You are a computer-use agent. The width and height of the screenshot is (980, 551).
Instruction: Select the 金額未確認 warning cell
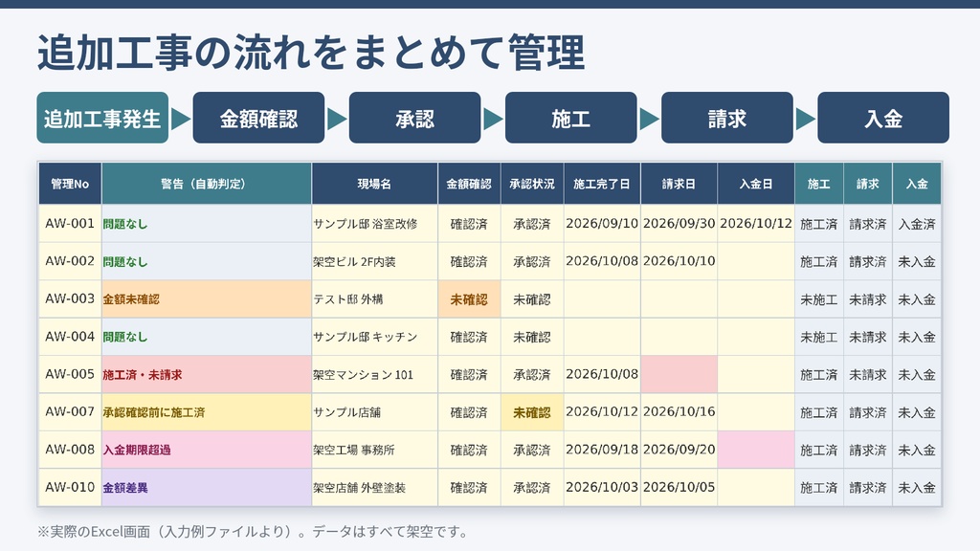207,298
